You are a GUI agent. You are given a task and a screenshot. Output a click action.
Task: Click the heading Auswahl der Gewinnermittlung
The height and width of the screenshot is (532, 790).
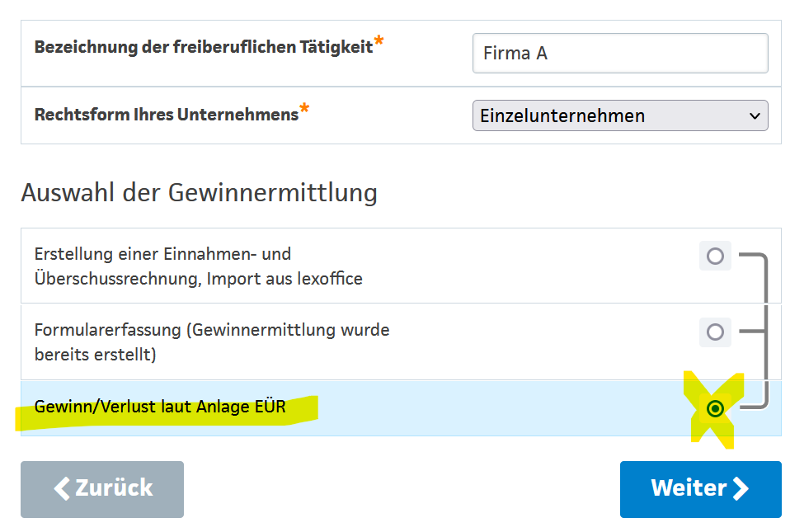[x=199, y=192]
